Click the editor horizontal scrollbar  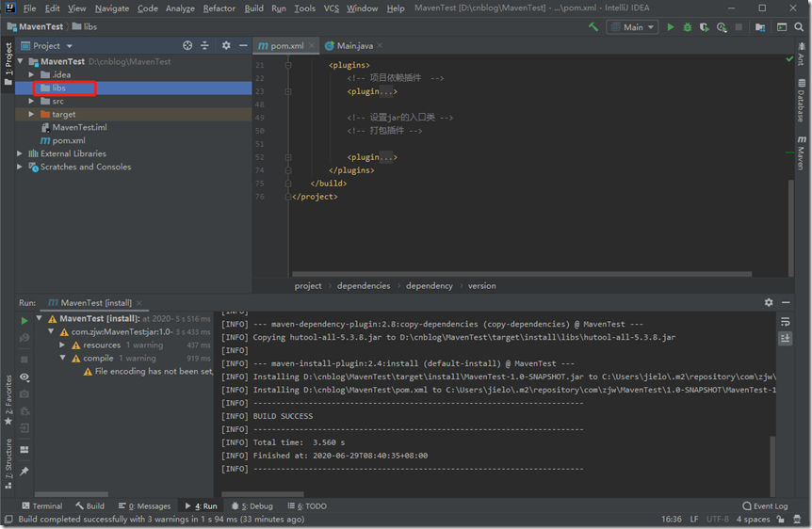point(522,274)
